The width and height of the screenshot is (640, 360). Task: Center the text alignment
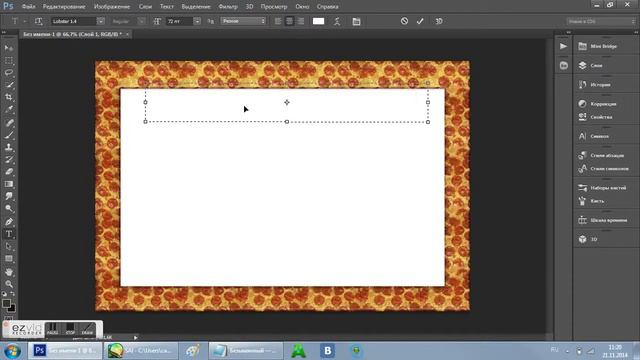tap(289, 21)
